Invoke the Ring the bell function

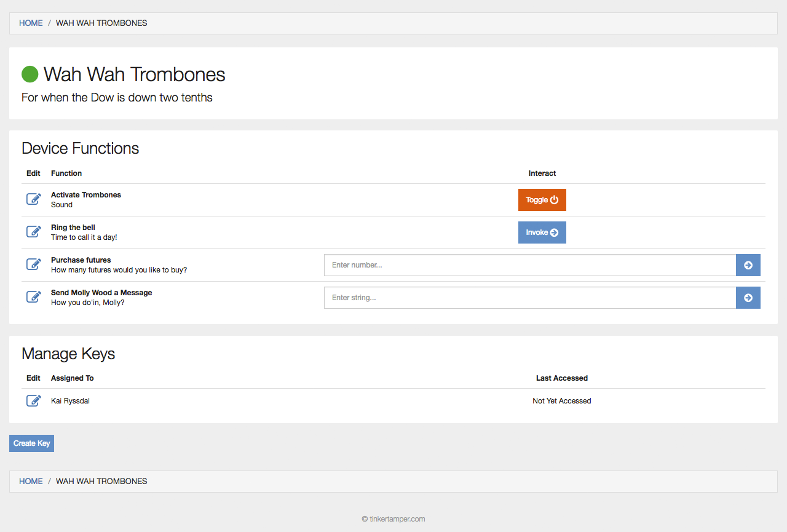click(x=542, y=232)
